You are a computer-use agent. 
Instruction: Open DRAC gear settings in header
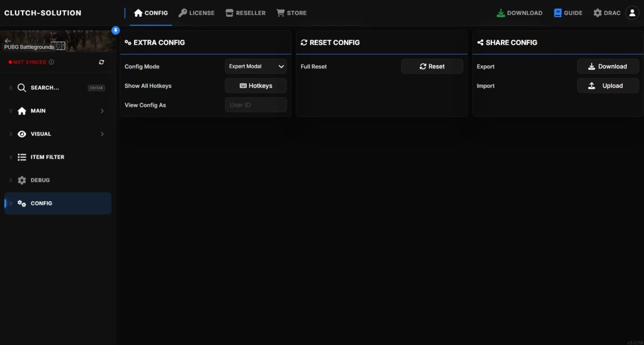pos(607,13)
